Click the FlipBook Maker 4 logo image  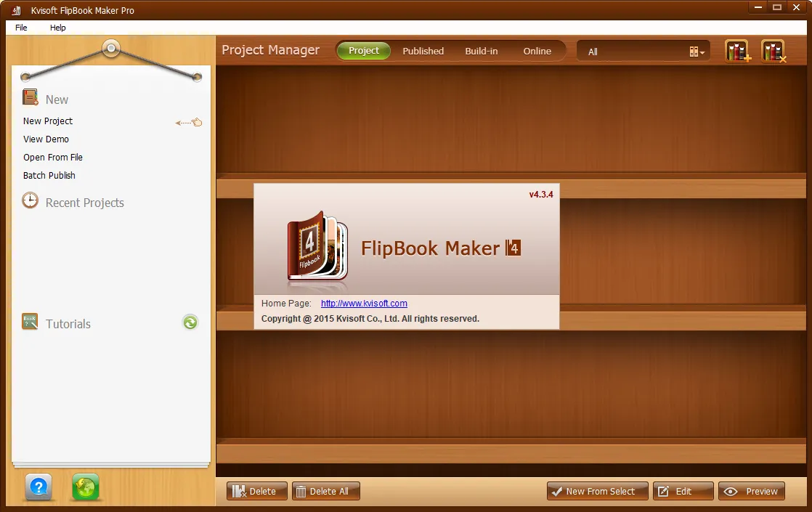point(317,245)
